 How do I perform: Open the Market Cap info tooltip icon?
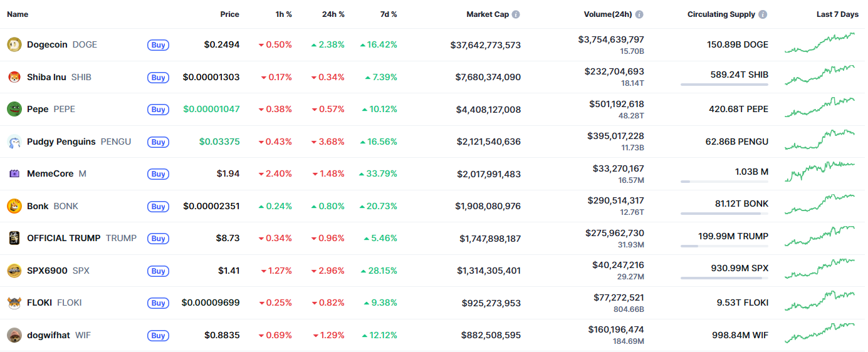[x=516, y=14]
